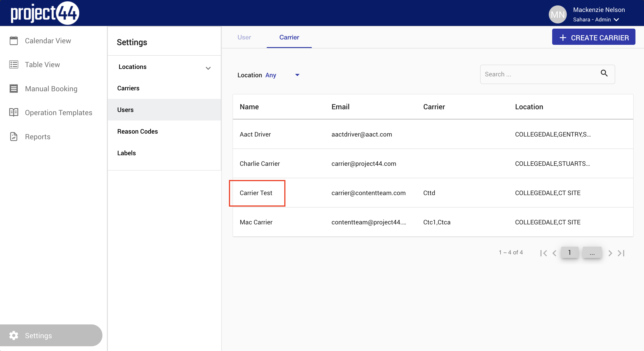Open Manual Booking from sidebar
Screen dimensions: 644x351
coord(51,89)
